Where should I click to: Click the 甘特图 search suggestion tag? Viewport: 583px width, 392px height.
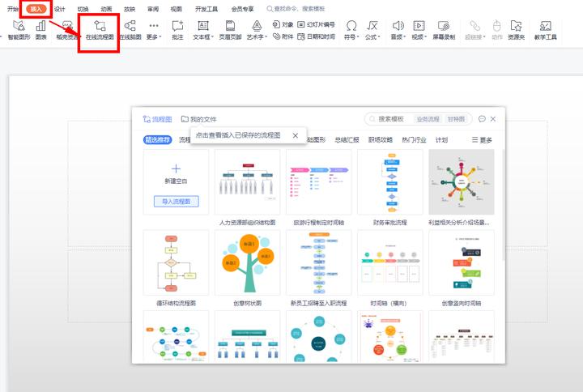click(x=456, y=119)
